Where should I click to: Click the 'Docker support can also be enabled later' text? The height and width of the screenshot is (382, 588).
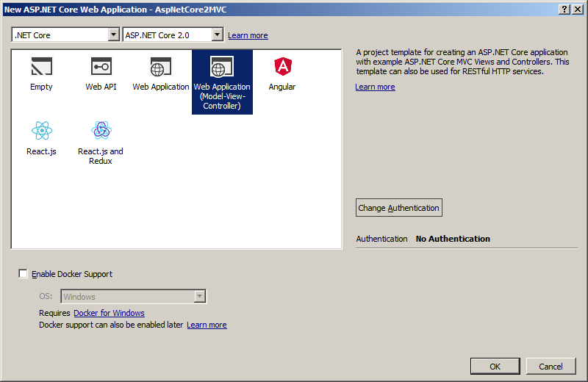111,325
